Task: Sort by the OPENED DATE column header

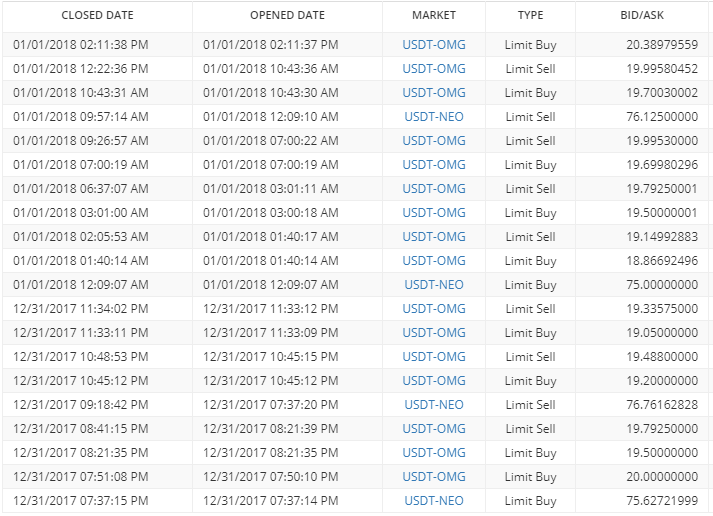Action: point(287,15)
